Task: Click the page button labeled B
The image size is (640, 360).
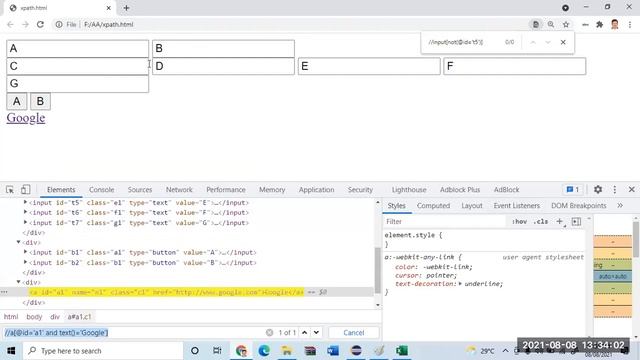Action: tap(40, 101)
